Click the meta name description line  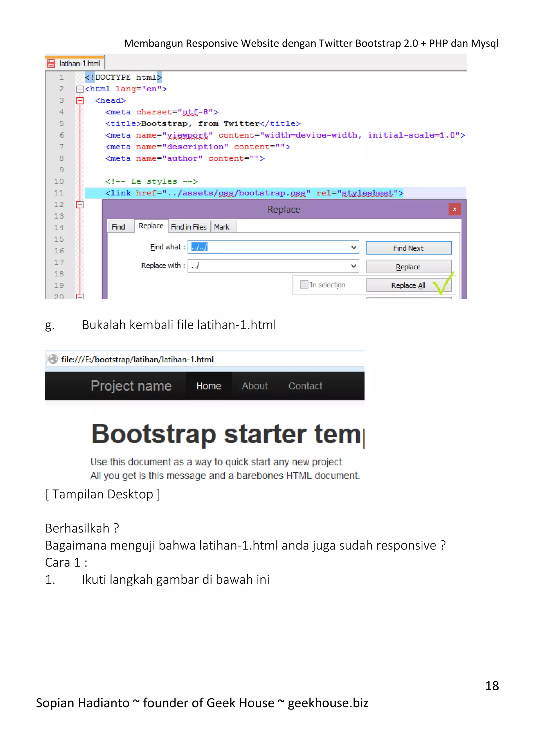pos(198,147)
